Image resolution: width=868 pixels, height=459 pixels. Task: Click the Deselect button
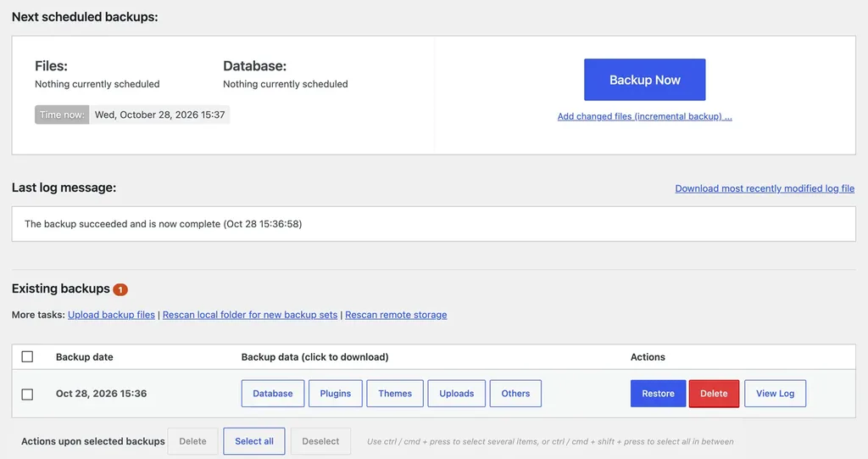point(320,441)
